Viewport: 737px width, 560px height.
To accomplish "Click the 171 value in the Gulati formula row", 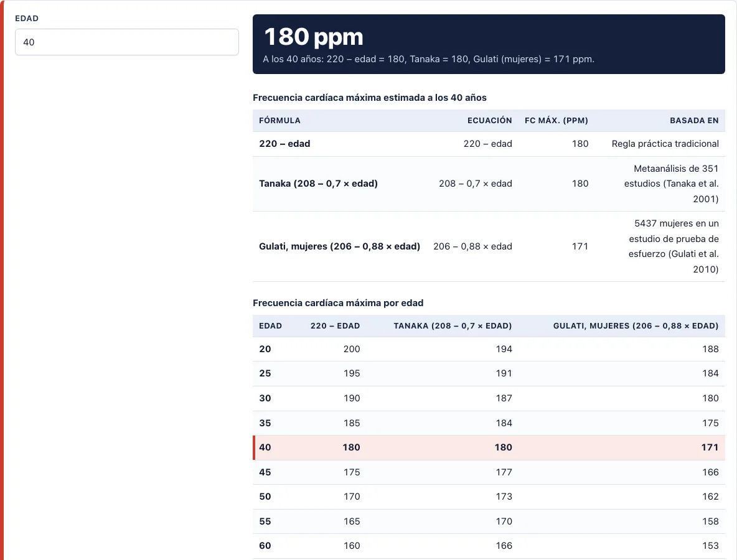I will coord(580,246).
